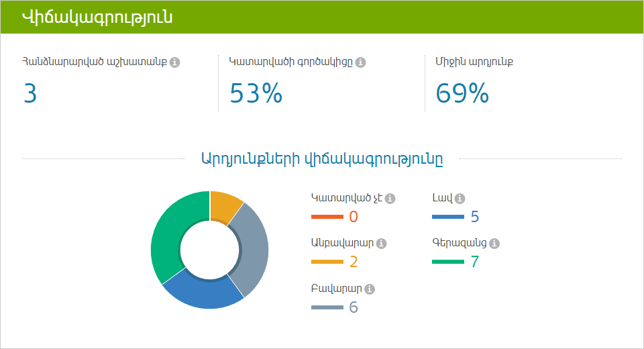Click the orange Անբավարար legend swatch
Viewport: 644px width, 349px height.
[327, 262]
